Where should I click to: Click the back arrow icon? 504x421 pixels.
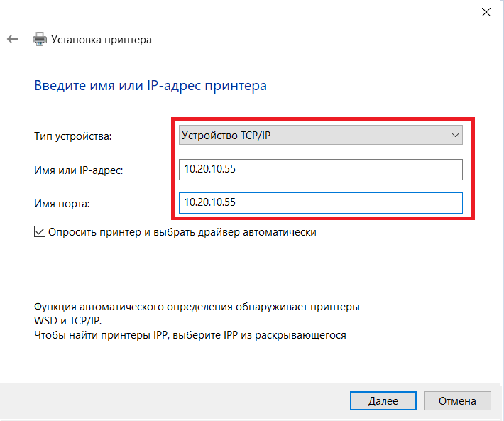pyautogui.click(x=12, y=40)
